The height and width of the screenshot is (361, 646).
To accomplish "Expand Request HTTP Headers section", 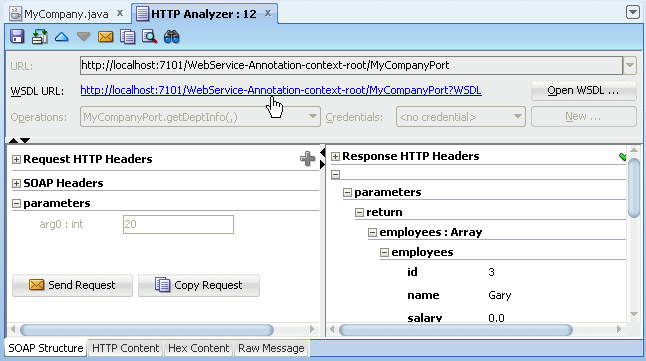I will [16, 159].
